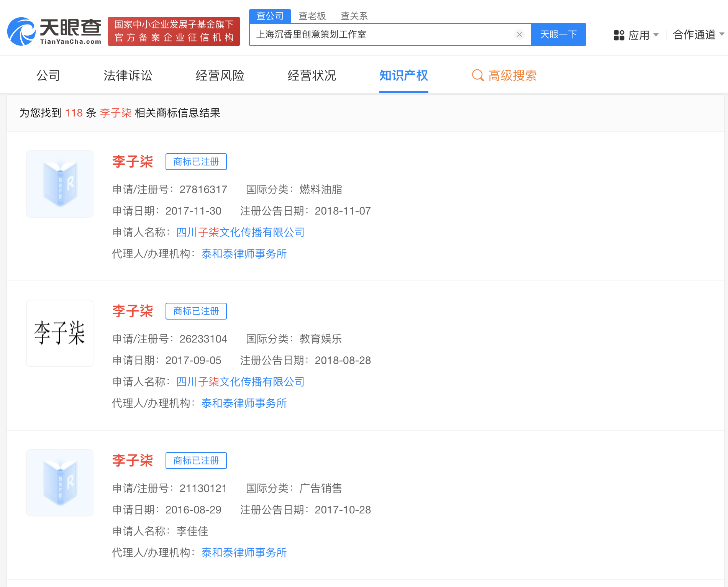Click inside the company search input field
The height and width of the screenshot is (587, 728).
[383, 34]
